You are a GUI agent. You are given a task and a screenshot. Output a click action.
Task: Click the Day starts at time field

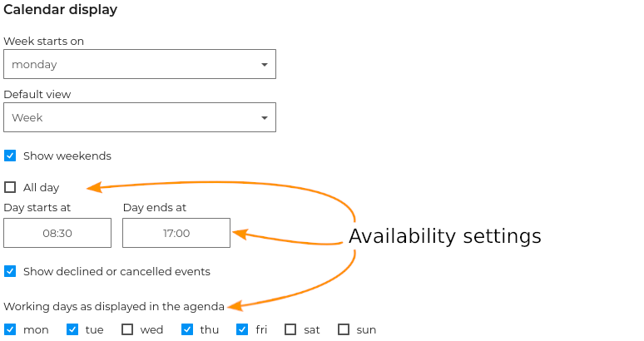pyautogui.click(x=57, y=233)
